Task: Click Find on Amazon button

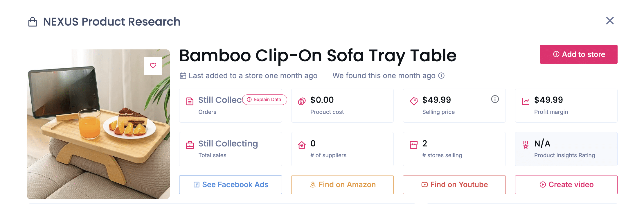Action: 342,185
